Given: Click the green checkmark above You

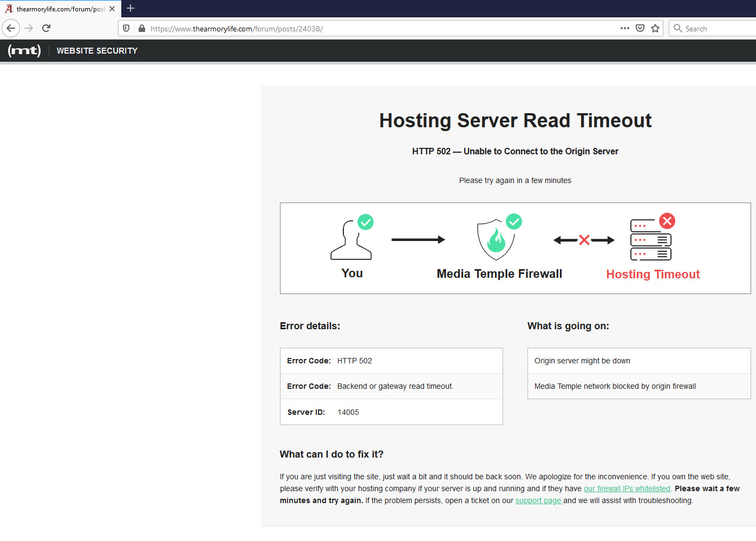Looking at the screenshot, I should click(366, 222).
